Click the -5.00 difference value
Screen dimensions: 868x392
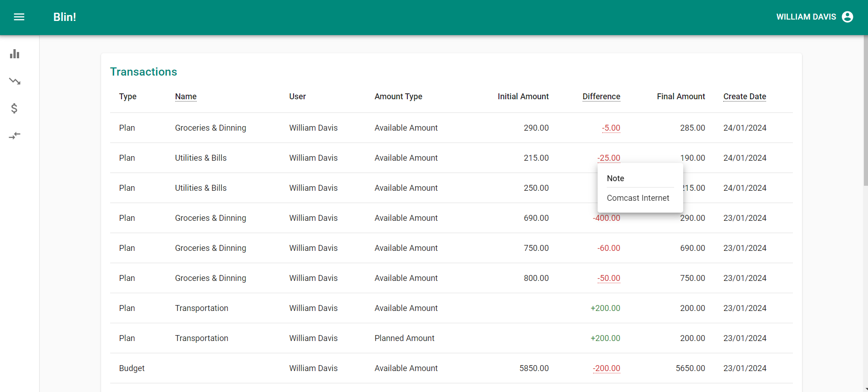611,128
